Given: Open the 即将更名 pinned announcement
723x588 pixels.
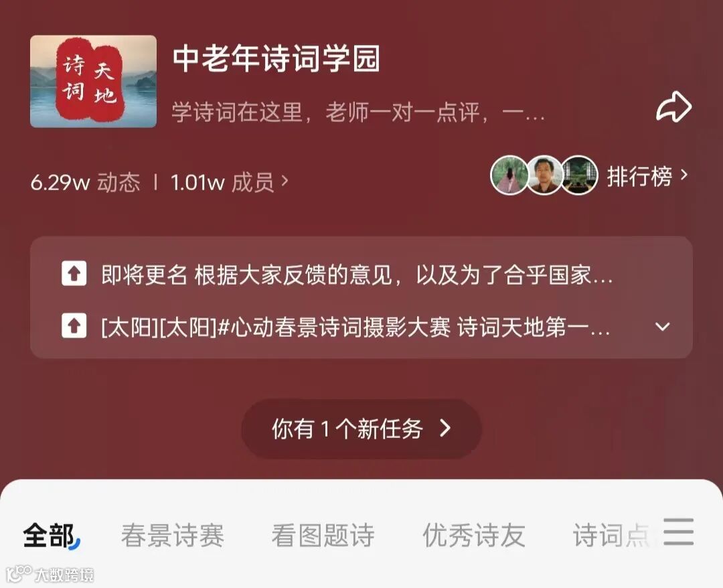Looking at the screenshot, I should [x=357, y=275].
